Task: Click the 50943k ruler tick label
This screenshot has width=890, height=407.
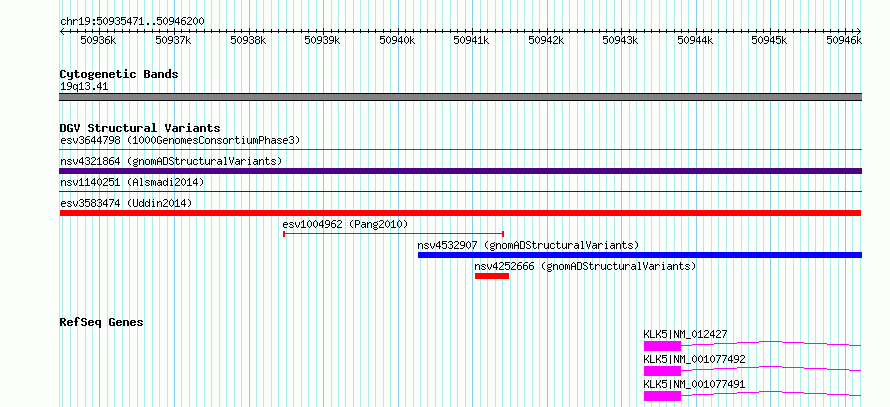Action: [x=621, y=40]
